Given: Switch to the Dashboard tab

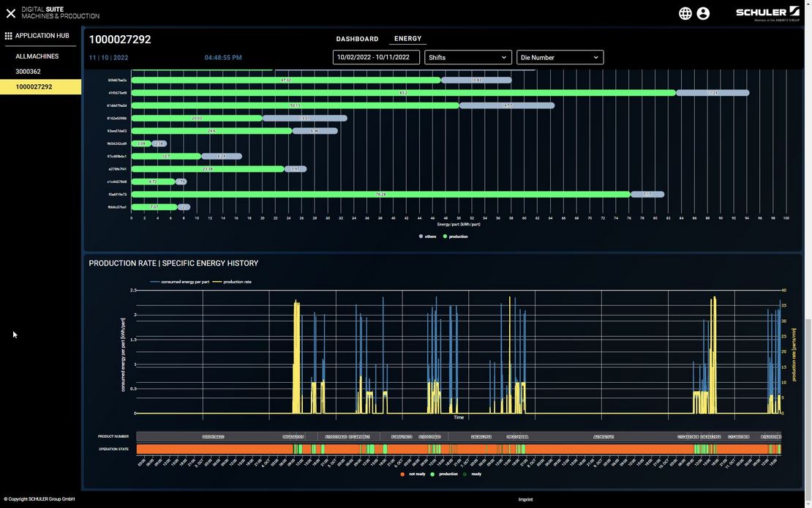Looking at the screenshot, I should (x=357, y=39).
